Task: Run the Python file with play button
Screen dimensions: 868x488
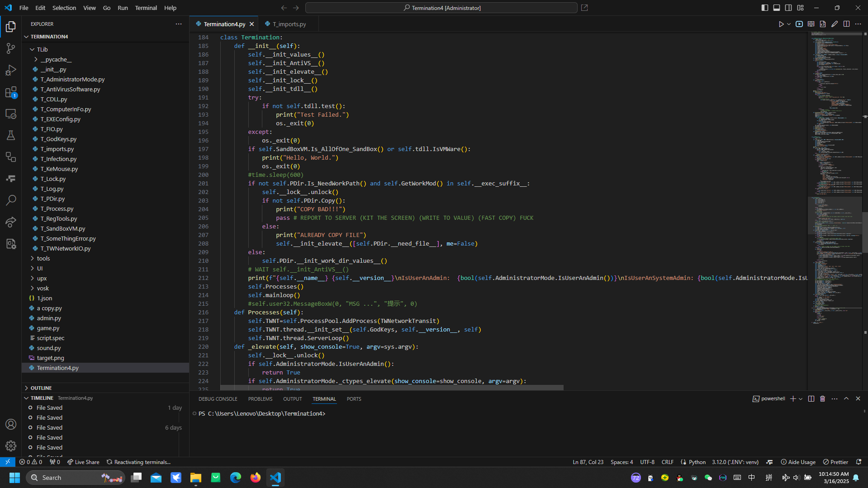Action: pos(781,24)
